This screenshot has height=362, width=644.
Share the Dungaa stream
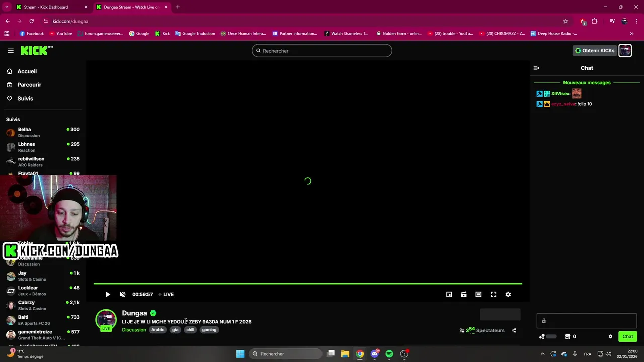[514, 330]
